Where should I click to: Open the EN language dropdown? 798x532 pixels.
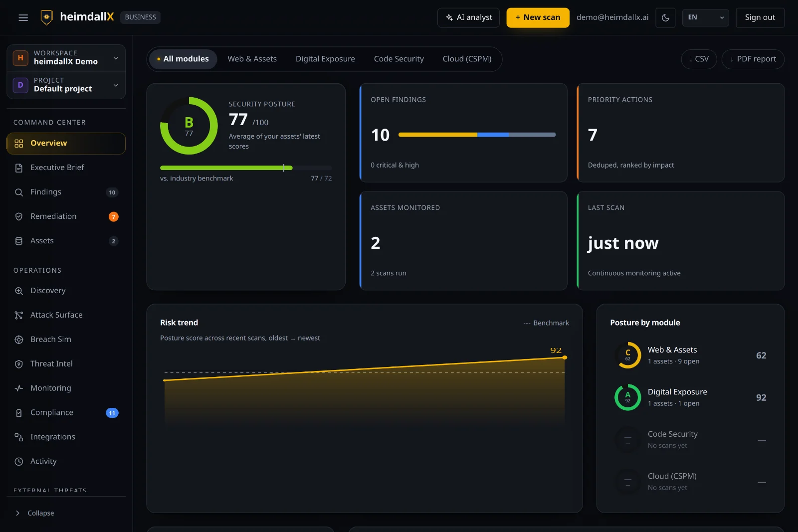[x=705, y=17]
